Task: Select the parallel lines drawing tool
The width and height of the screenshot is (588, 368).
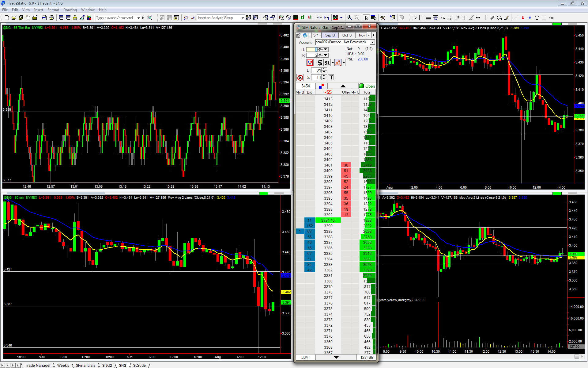Action: tap(492, 18)
